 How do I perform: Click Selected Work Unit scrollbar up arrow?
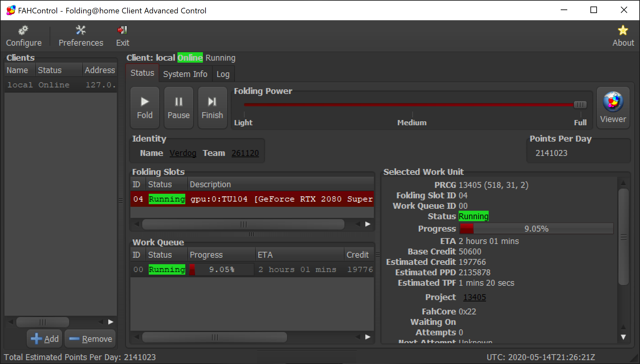pos(623,183)
